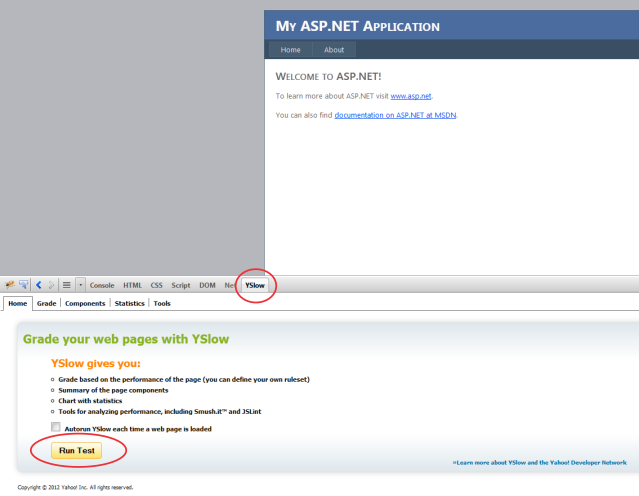The width and height of the screenshot is (639, 496).
Task: Select the YSlow Home sub-tab
Action: pyautogui.click(x=18, y=303)
